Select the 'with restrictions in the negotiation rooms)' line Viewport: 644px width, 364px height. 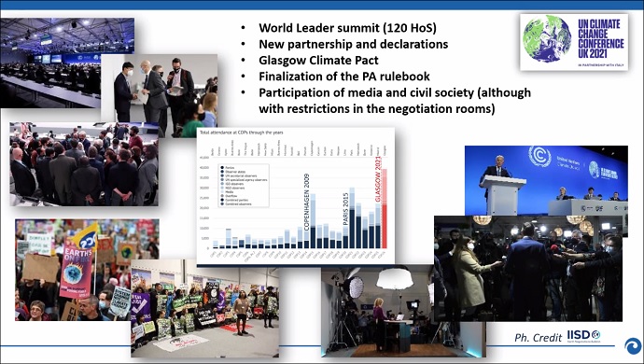(377, 109)
